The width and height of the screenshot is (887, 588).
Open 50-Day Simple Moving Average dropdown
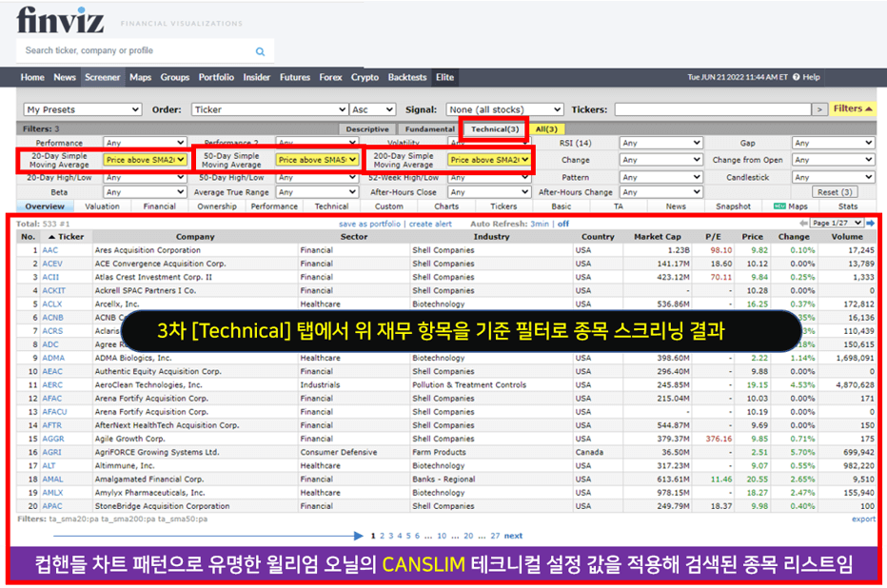click(317, 160)
